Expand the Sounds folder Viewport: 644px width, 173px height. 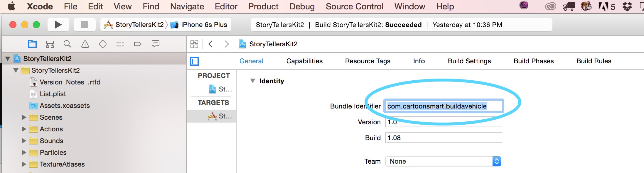click(x=24, y=141)
